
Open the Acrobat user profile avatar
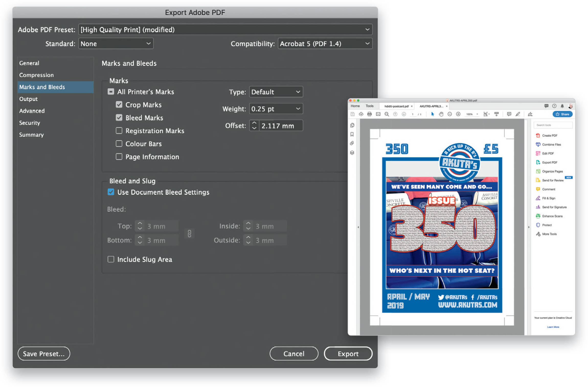point(570,106)
